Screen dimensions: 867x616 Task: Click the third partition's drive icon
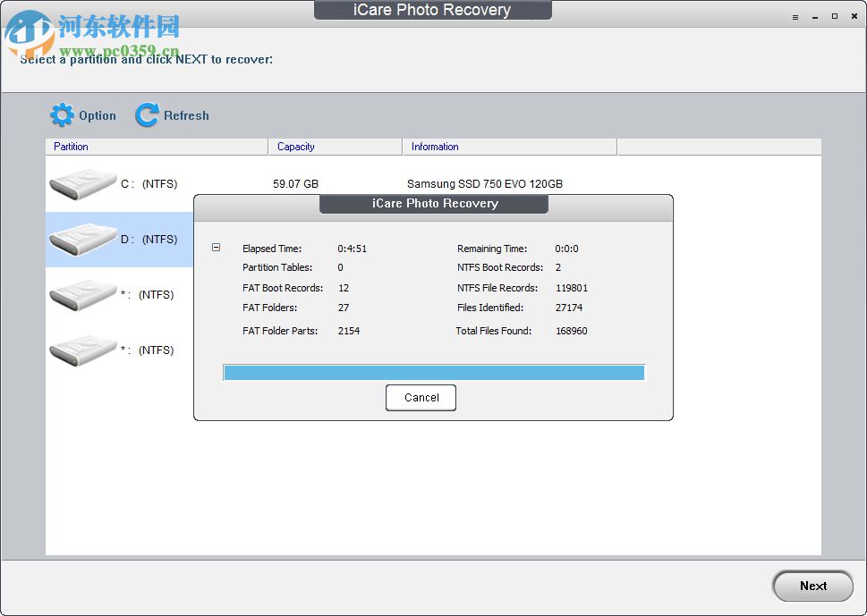tap(82, 294)
